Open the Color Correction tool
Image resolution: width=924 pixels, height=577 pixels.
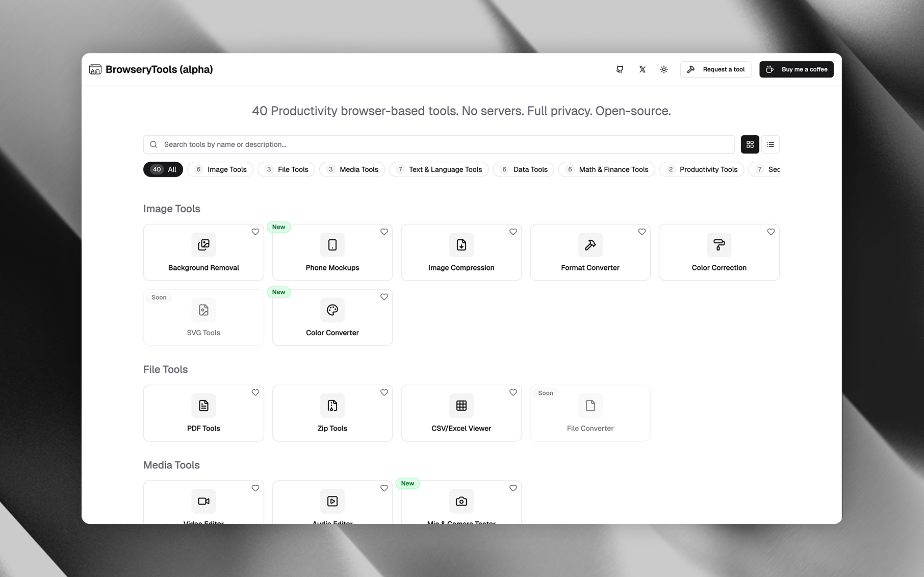tap(718, 252)
